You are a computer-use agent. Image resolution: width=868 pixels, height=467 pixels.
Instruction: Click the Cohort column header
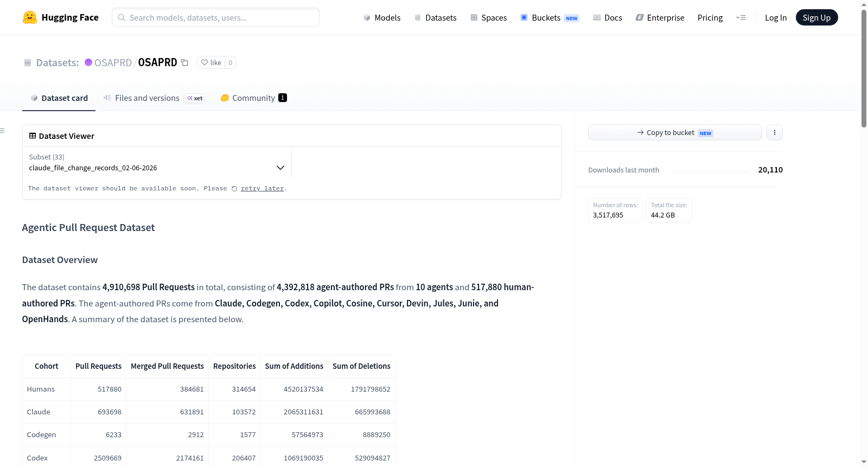pyautogui.click(x=47, y=366)
